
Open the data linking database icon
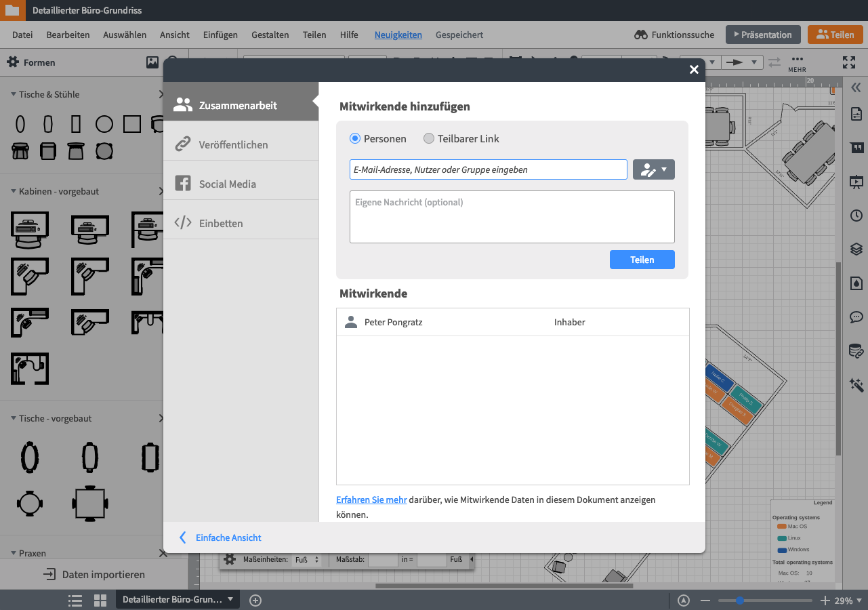pos(856,351)
